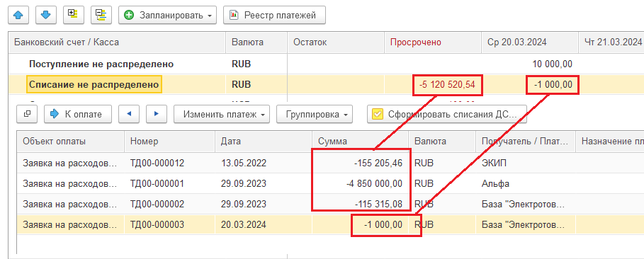Click the Валюта header in upper table

[x=256, y=42]
